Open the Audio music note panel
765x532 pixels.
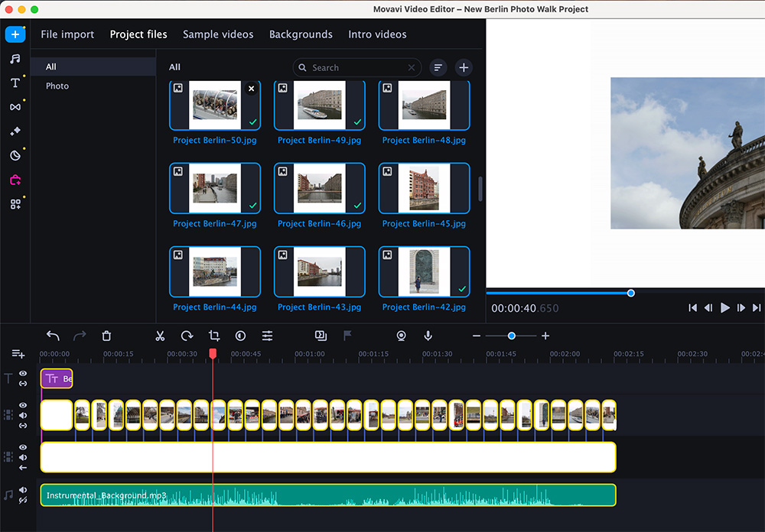click(15, 59)
